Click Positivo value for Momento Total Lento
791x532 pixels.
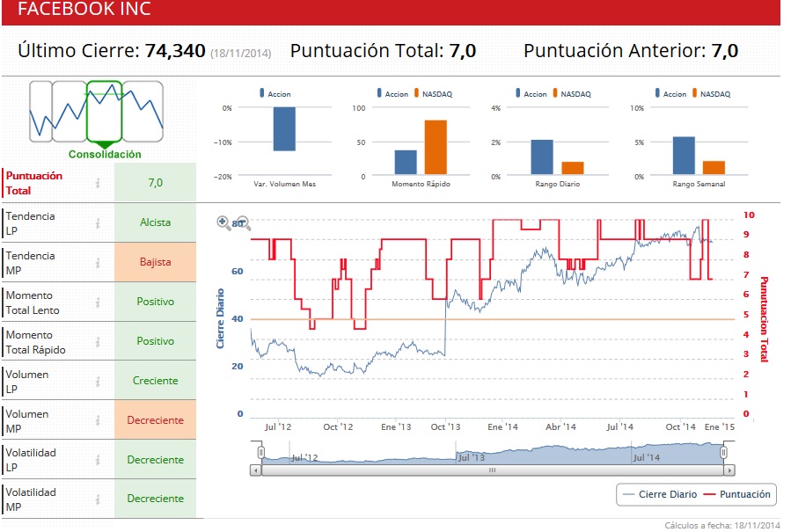156,302
